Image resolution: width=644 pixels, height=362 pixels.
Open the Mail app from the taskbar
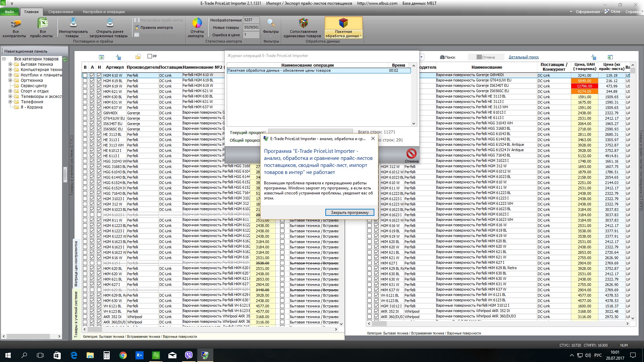172,355
